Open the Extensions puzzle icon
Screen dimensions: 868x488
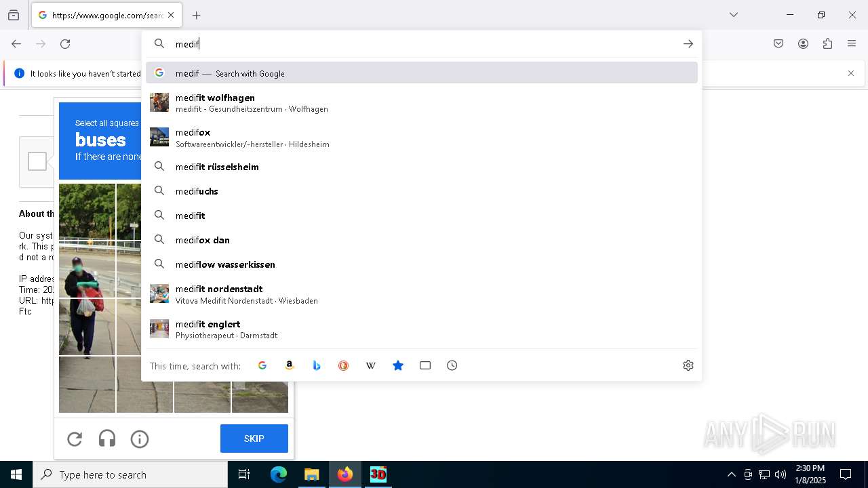tap(827, 44)
